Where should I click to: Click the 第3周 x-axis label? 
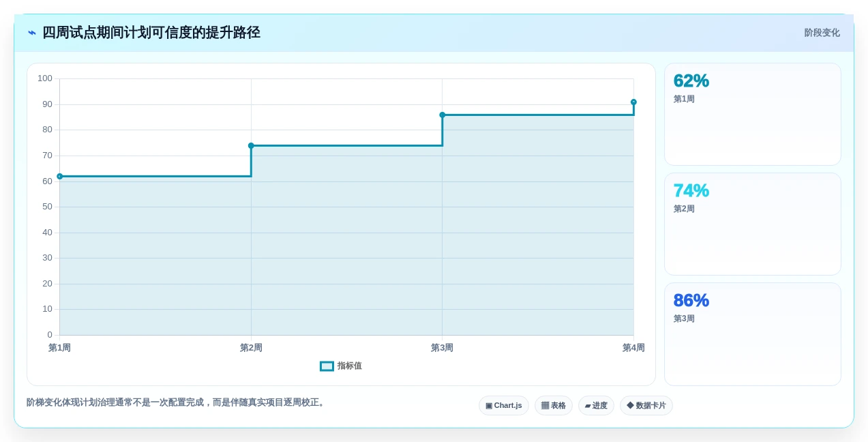(x=443, y=348)
